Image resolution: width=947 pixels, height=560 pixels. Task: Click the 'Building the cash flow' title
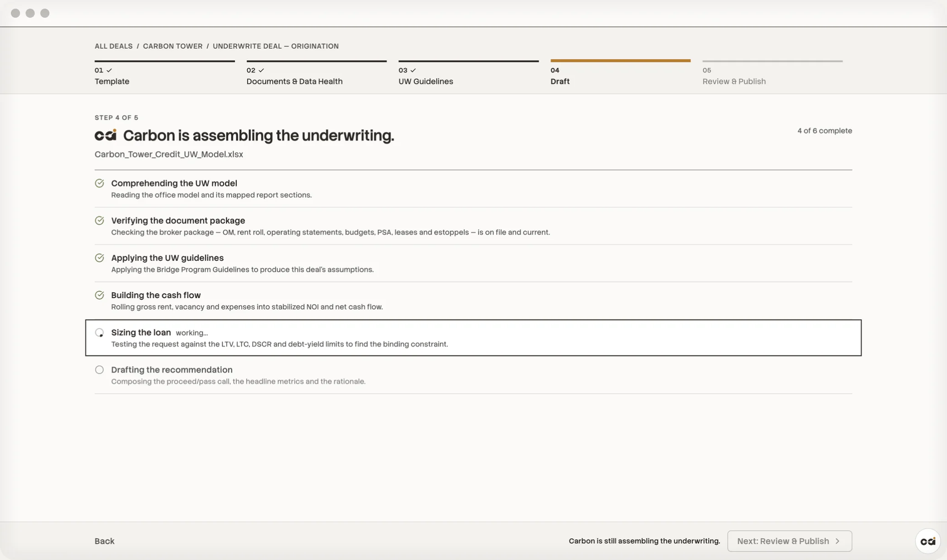(156, 295)
